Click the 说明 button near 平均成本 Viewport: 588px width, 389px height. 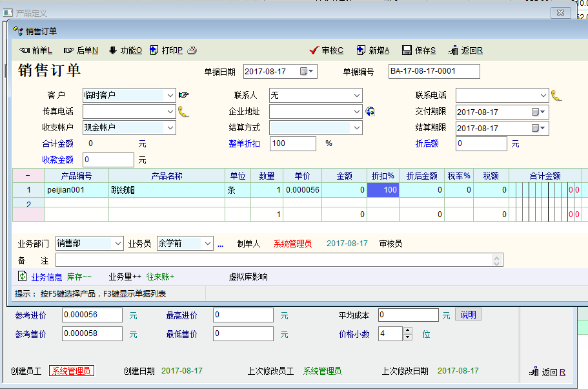point(468,315)
